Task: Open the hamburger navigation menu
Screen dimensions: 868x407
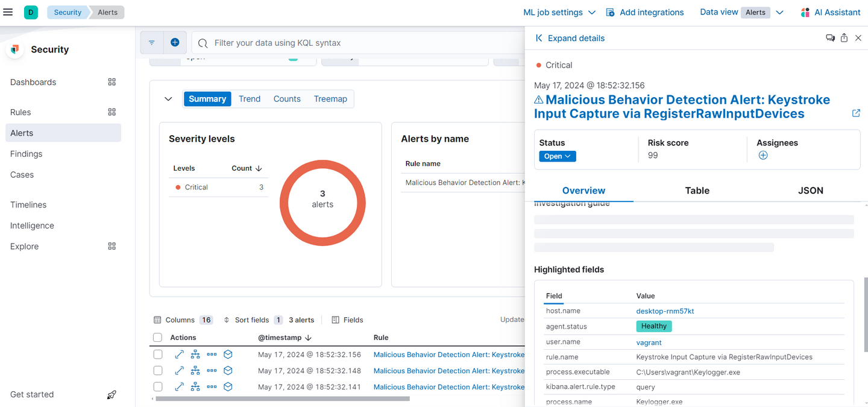Action: click(x=8, y=12)
